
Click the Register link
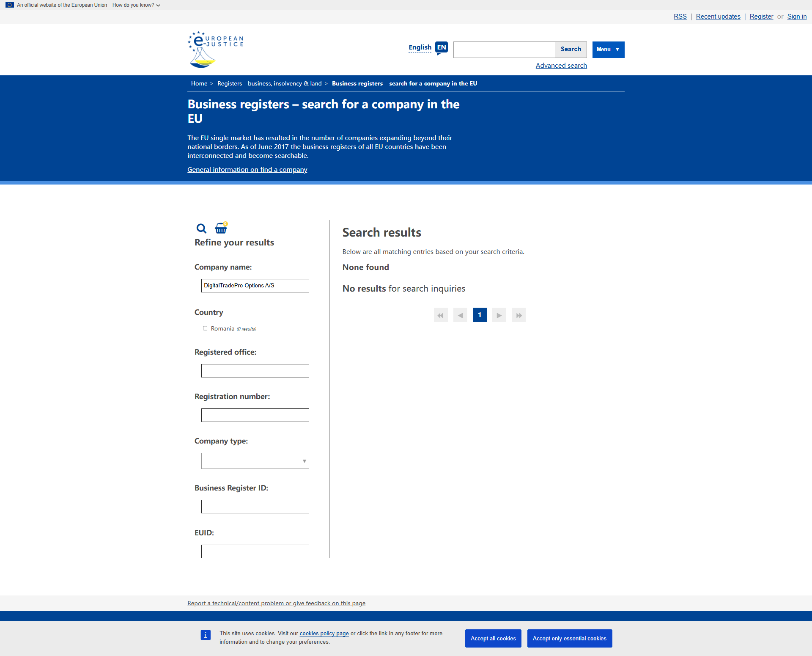click(761, 17)
